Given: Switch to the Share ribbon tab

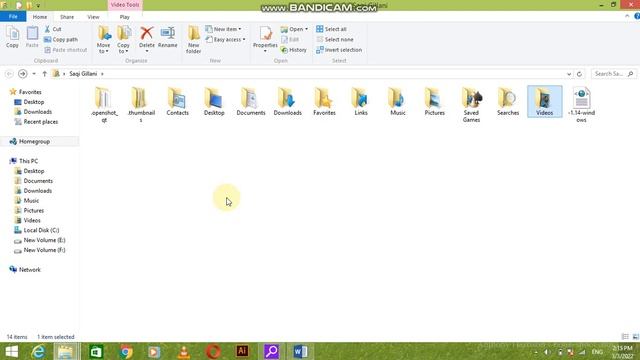Looking at the screenshot, I should (67, 17).
